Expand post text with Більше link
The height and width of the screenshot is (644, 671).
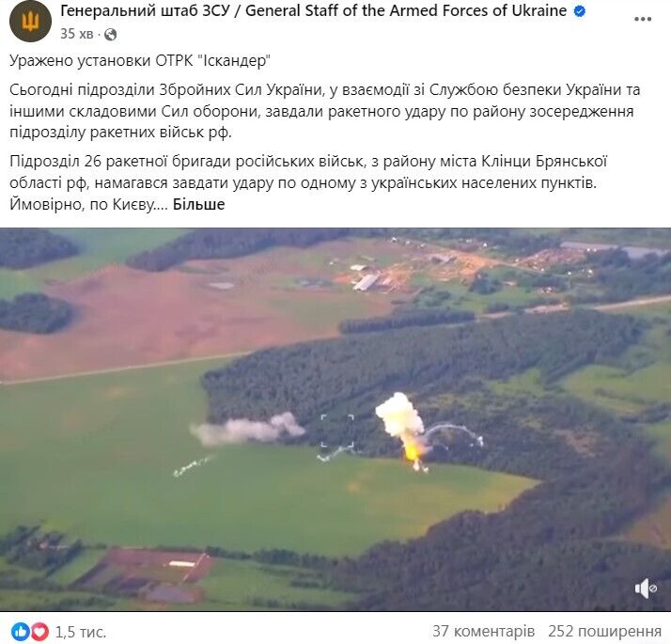[x=198, y=204]
